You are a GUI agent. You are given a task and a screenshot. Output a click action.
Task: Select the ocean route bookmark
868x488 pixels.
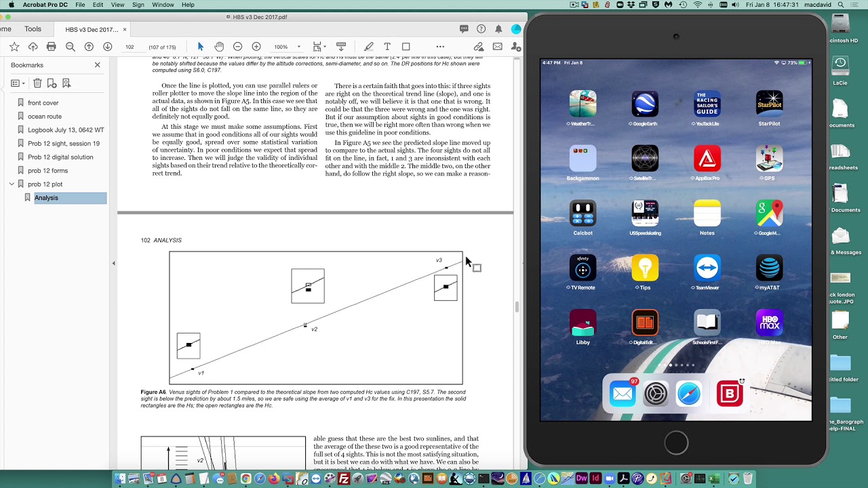pos(45,117)
